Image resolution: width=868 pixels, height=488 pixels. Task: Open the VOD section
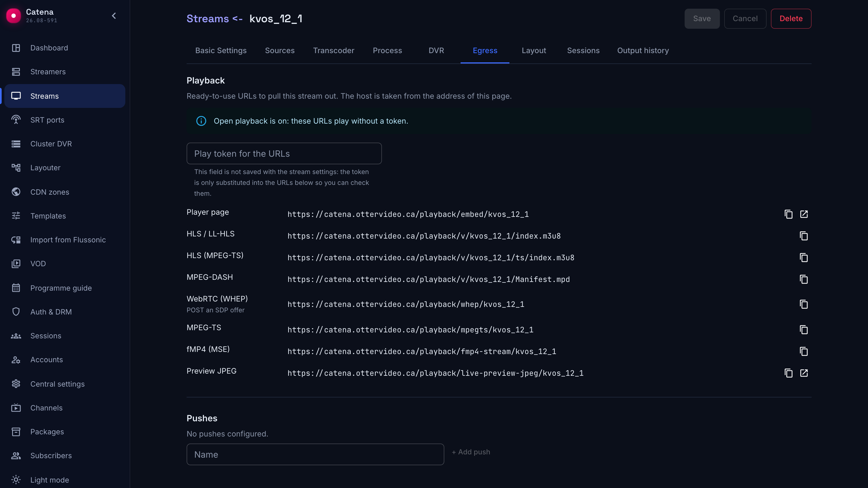(x=65, y=264)
